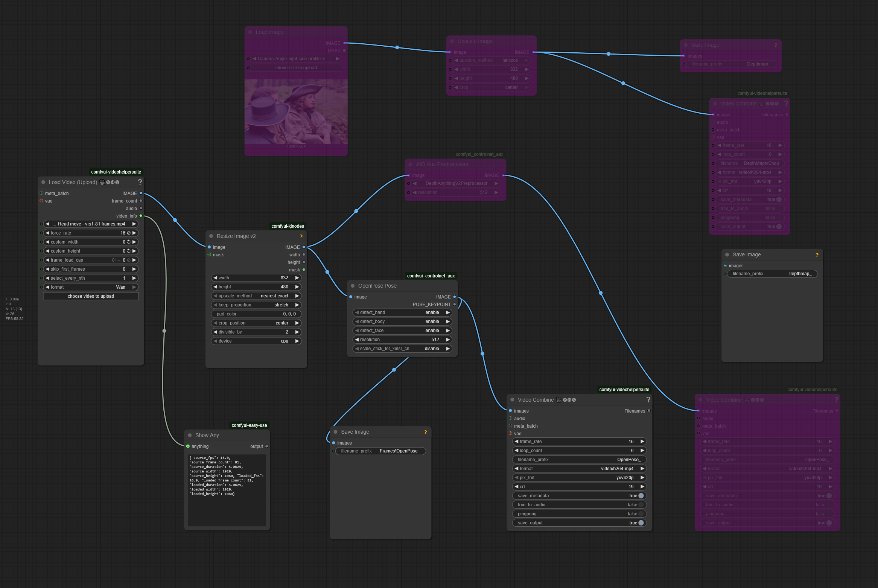Increase the Resize width value with right arrow
This screenshot has height=588, width=878.
coord(297,278)
